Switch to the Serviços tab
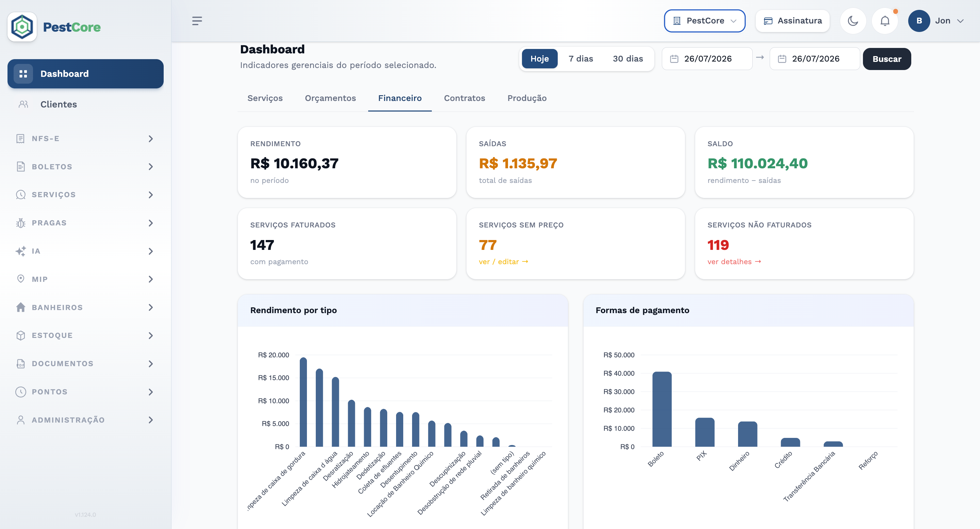 pos(265,98)
